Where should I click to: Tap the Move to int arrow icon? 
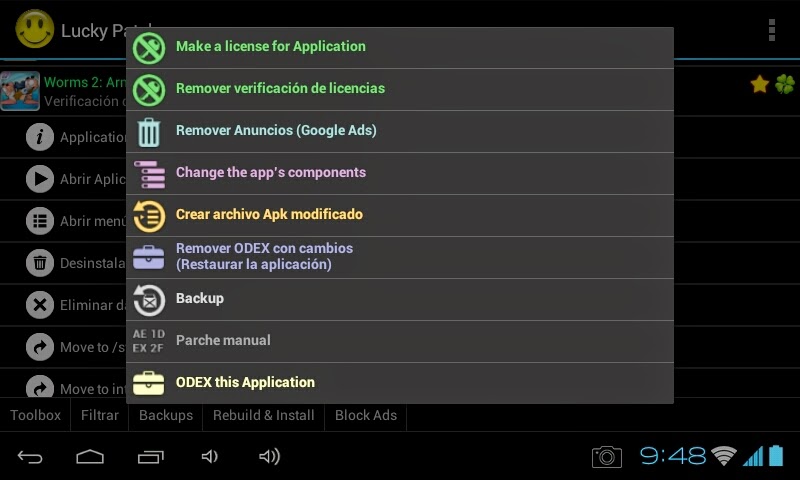coord(40,386)
